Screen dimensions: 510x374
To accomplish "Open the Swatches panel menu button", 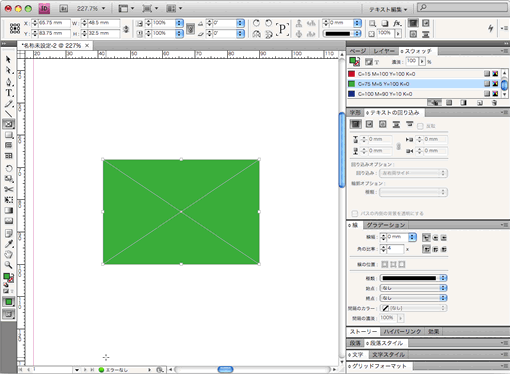I will pyautogui.click(x=504, y=51).
